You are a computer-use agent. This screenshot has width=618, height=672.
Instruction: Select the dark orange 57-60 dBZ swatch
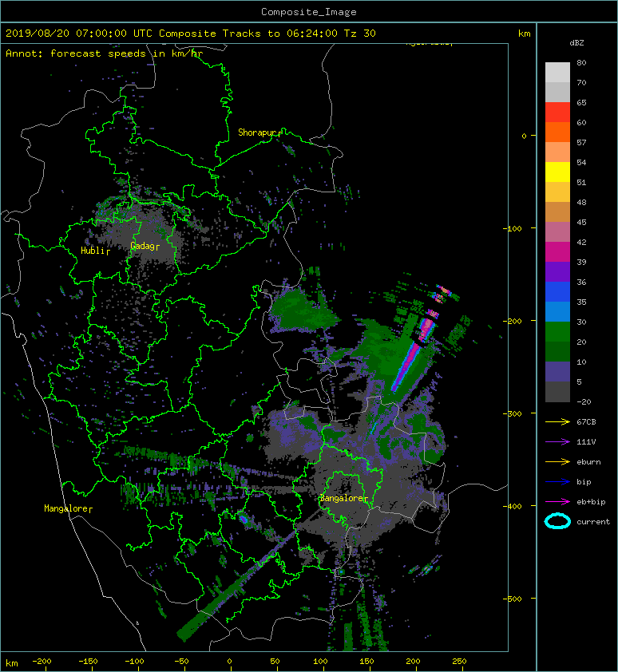tap(557, 132)
